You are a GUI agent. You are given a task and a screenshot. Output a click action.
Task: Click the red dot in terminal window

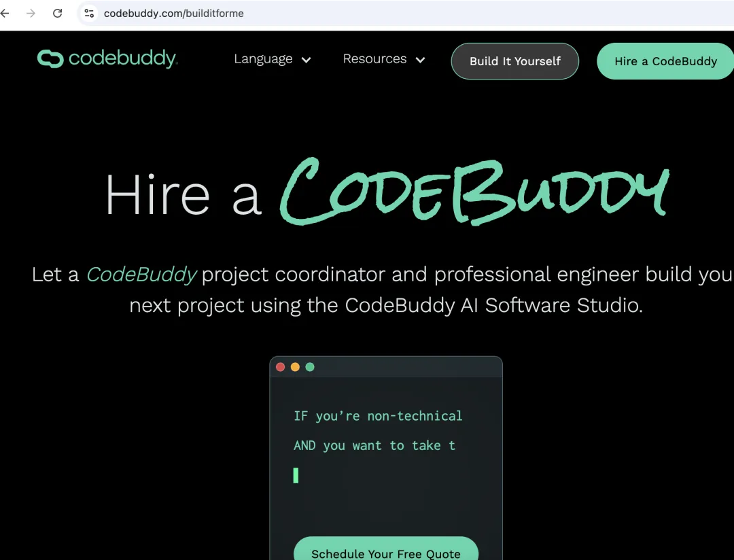tap(281, 366)
